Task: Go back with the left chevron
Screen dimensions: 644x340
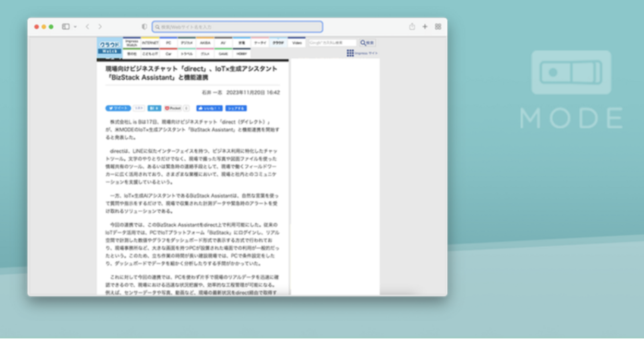Action: [87, 27]
